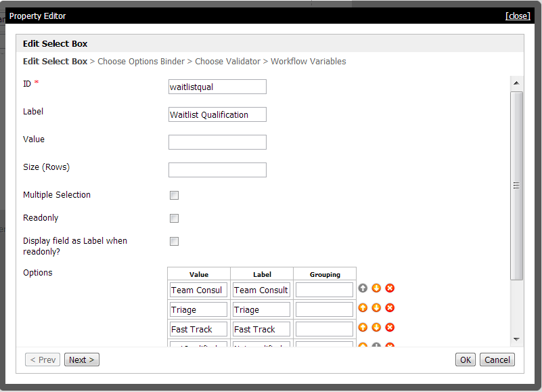Image resolution: width=542 pixels, height=392 pixels.
Task: Focus the ID field containing waitlistqual
Action: click(x=217, y=87)
